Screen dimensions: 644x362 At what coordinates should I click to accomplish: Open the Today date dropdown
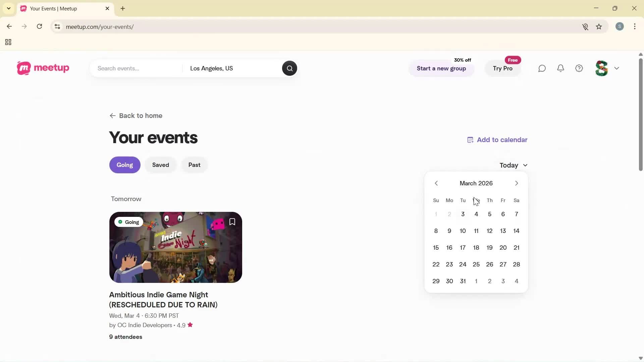tap(513, 165)
